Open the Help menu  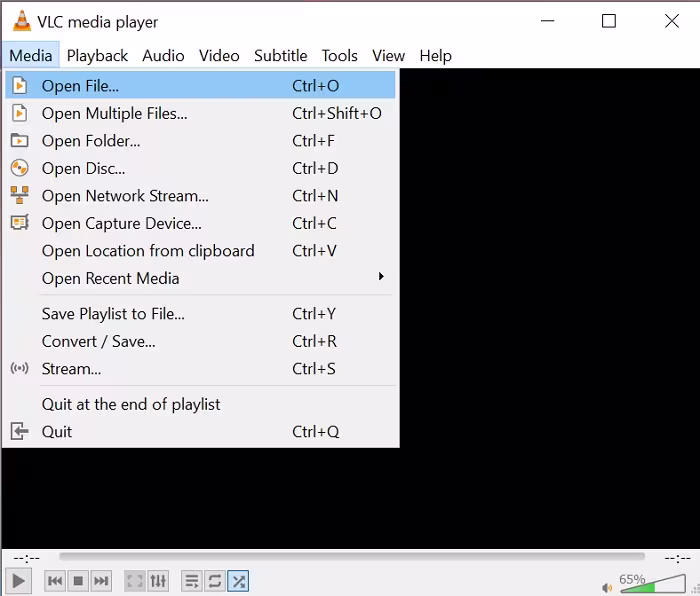(436, 55)
